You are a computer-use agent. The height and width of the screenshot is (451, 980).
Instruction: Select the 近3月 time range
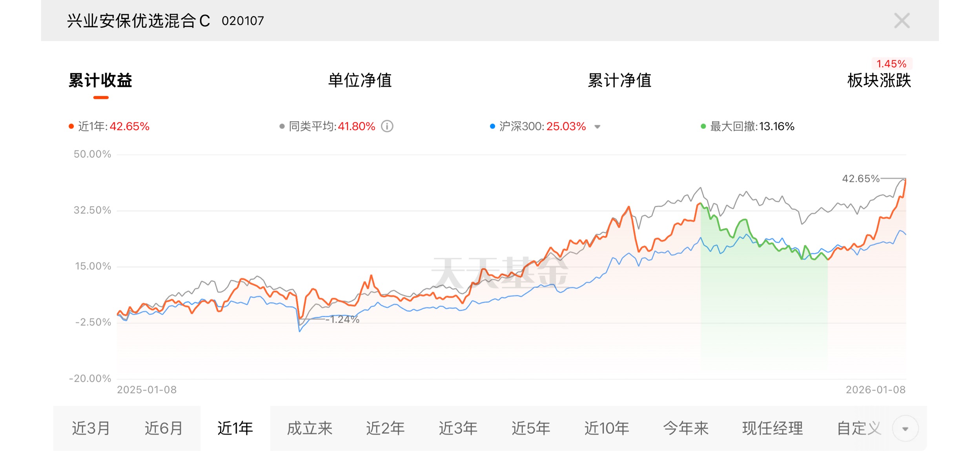click(x=91, y=428)
